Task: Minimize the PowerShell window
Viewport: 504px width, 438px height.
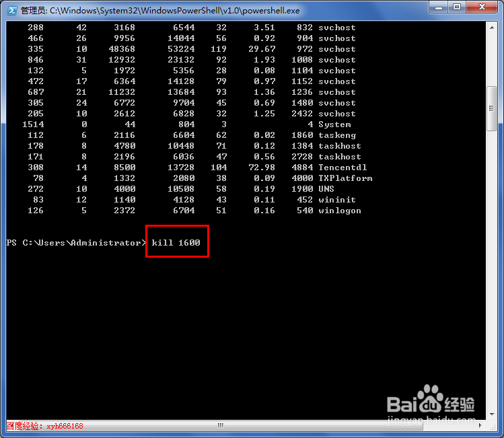Action: (x=439, y=7)
